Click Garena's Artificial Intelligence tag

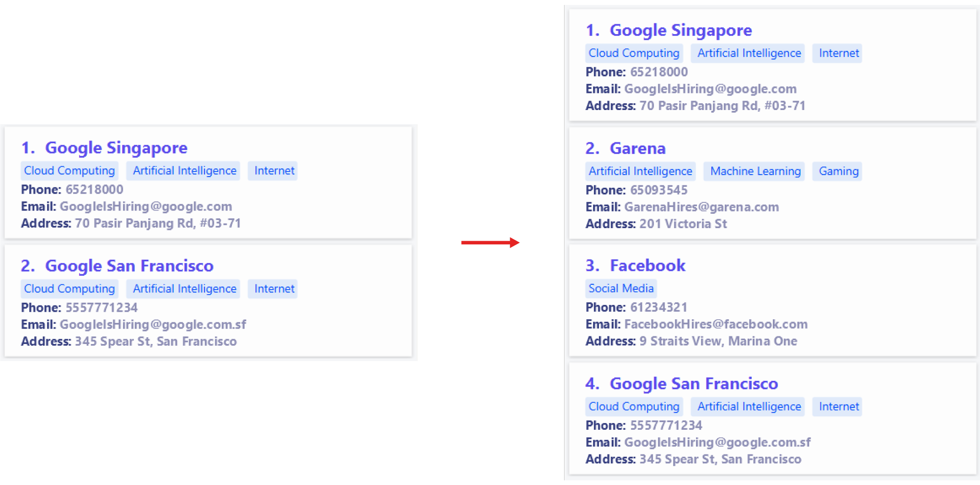click(640, 171)
